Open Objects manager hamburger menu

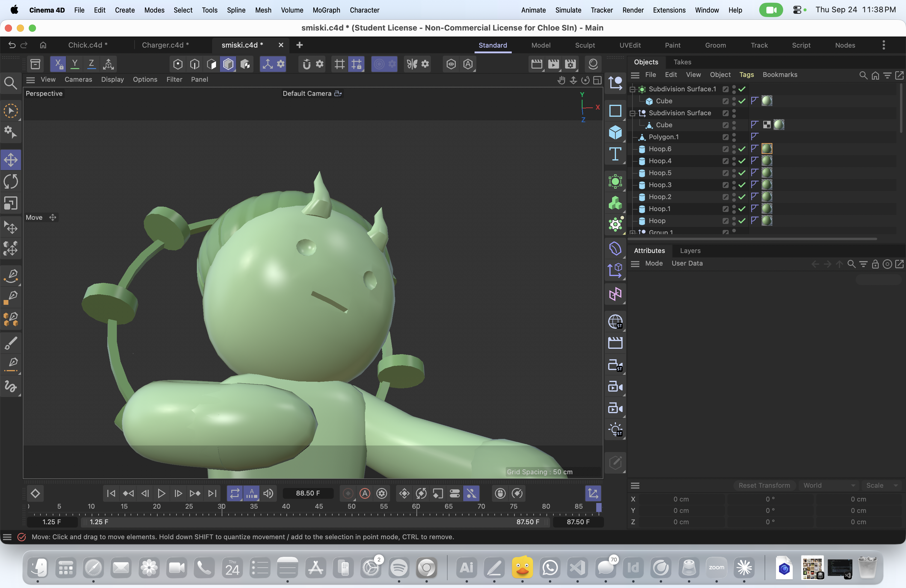click(635, 75)
